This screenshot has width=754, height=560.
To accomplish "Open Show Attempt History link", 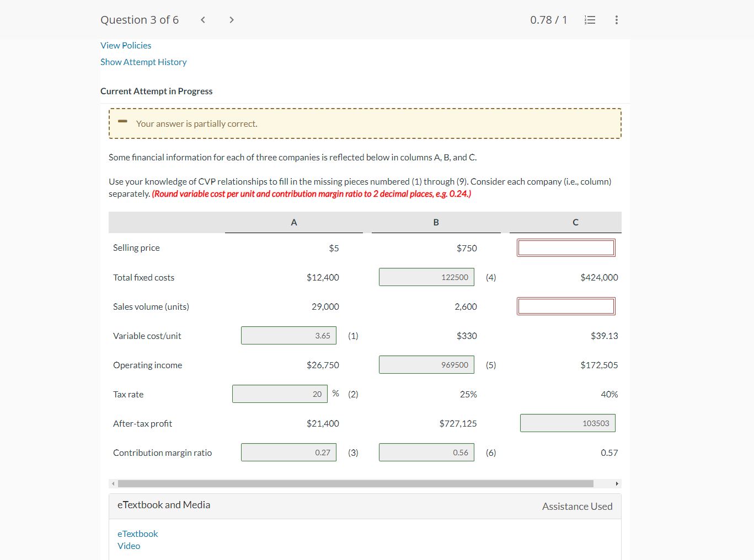I will pos(143,62).
